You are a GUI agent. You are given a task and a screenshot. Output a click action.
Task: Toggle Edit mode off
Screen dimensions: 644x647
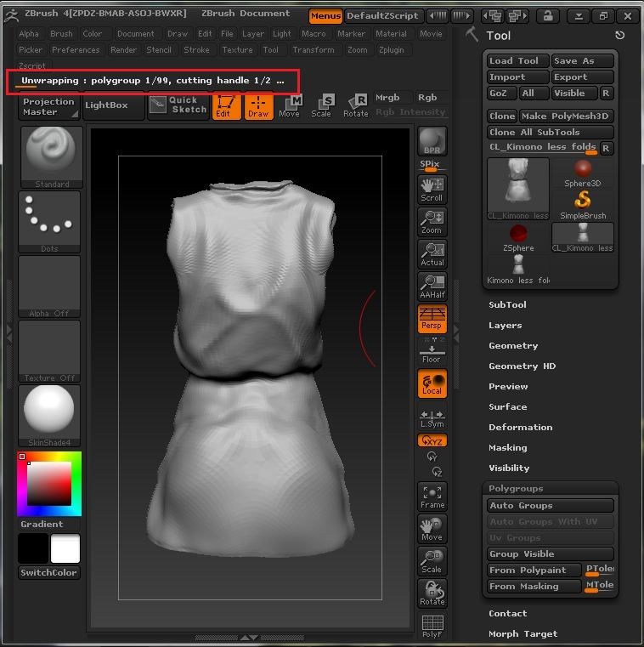(x=226, y=106)
